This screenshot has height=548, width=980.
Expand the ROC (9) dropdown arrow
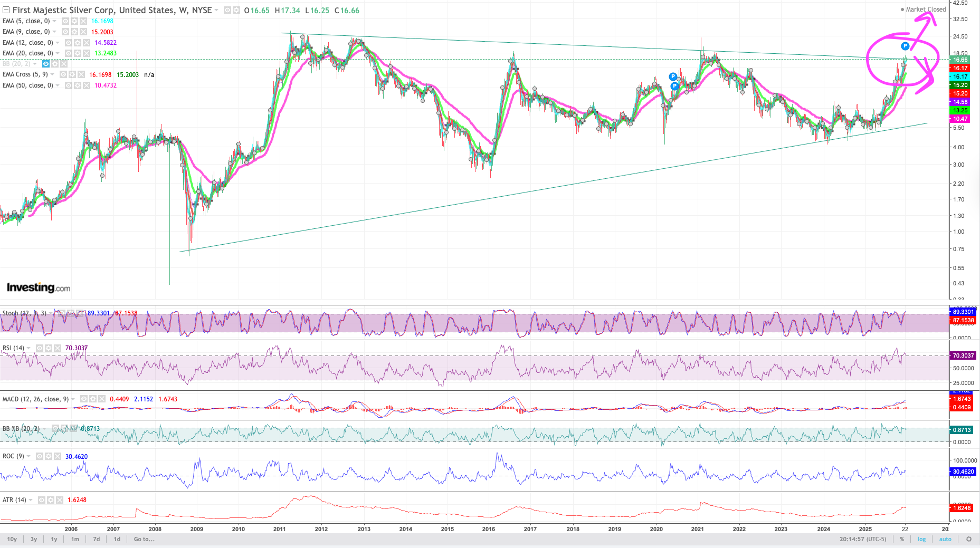coord(28,456)
